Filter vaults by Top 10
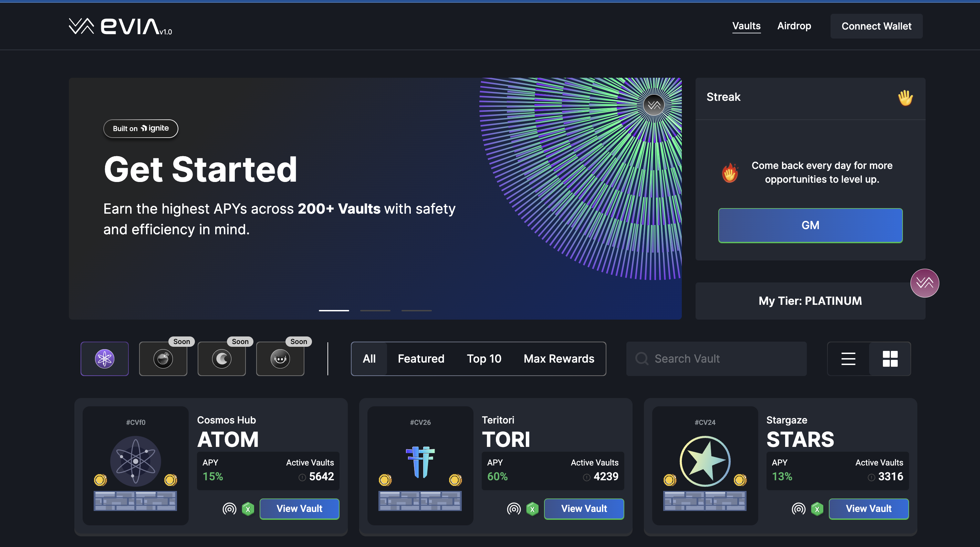This screenshot has height=547, width=980. tap(484, 358)
